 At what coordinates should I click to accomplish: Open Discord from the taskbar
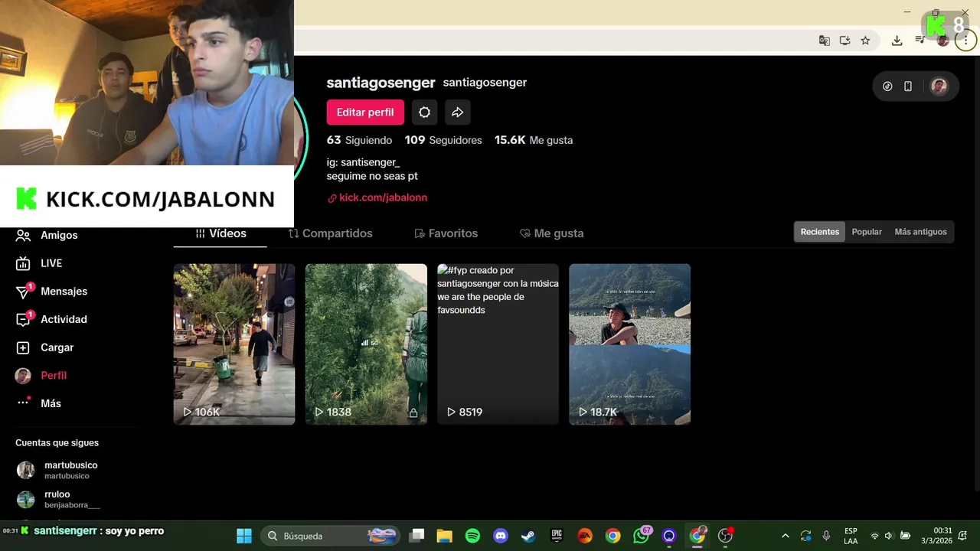pyautogui.click(x=501, y=536)
